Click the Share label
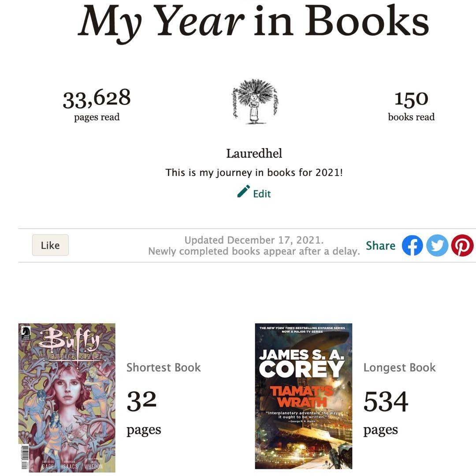Image resolution: width=476 pixels, height=476 pixels. (x=380, y=245)
